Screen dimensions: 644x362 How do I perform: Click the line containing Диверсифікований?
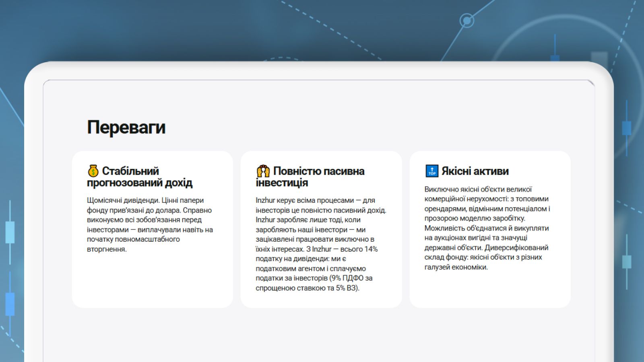coord(486,247)
